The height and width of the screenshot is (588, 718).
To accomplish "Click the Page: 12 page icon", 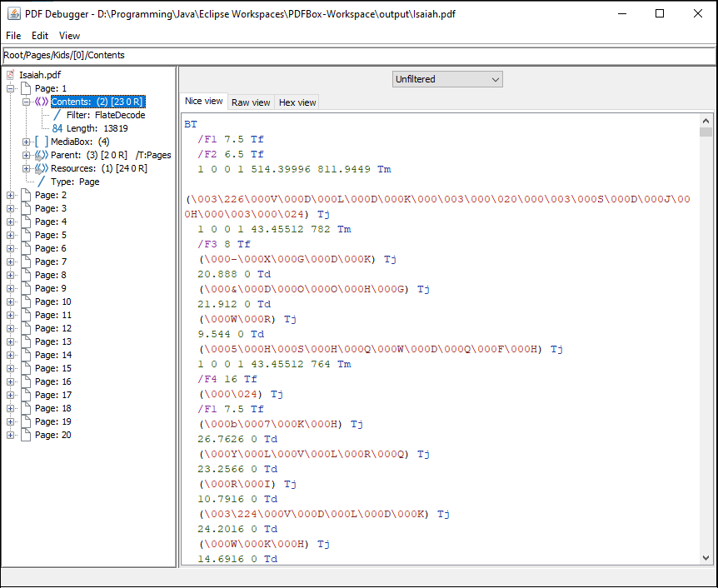I will coord(26,328).
